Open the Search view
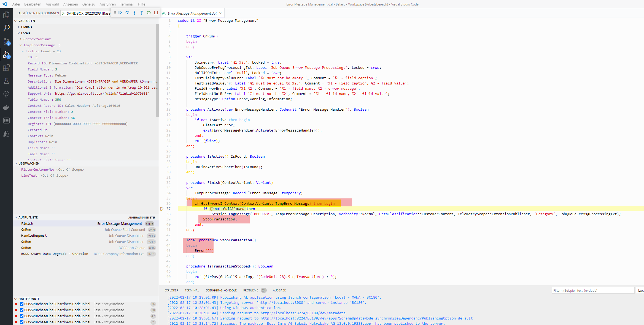Viewport: 644px width, 325px height. (x=6, y=28)
